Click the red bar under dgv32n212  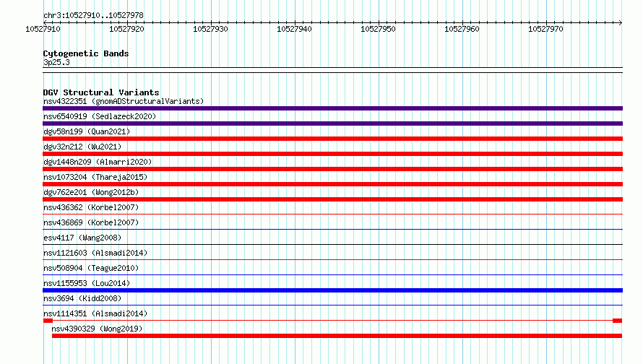point(332,154)
